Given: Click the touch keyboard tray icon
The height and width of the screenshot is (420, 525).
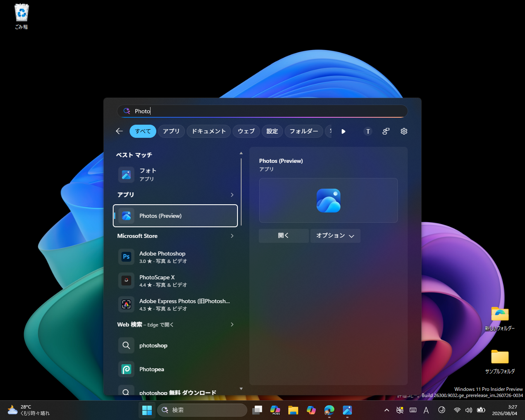Looking at the screenshot, I should [413, 410].
